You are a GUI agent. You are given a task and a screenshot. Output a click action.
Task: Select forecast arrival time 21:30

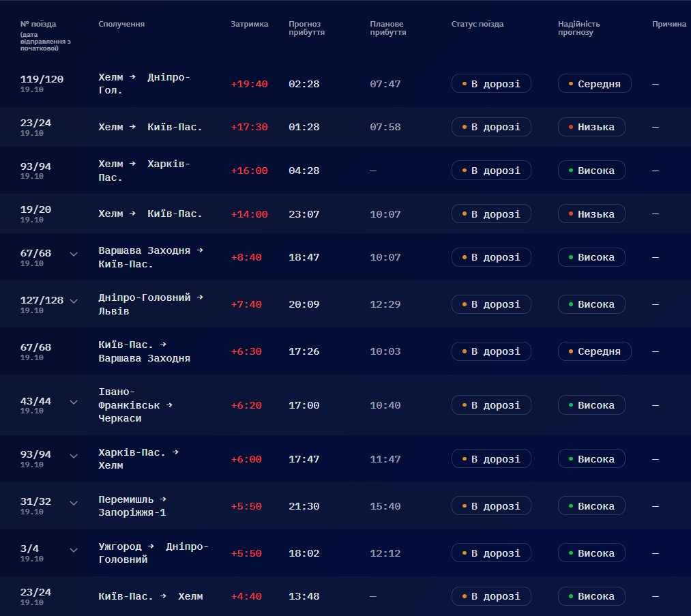coord(304,506)
